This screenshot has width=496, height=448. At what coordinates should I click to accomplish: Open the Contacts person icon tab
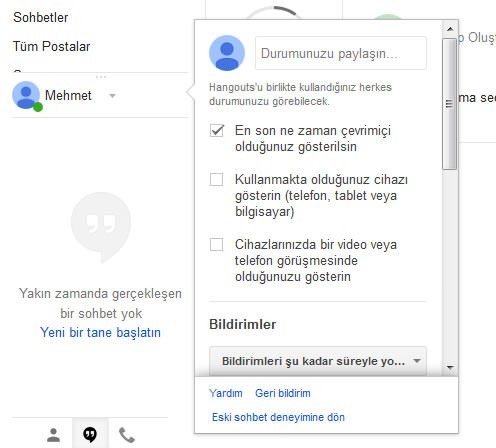point(53,435)
